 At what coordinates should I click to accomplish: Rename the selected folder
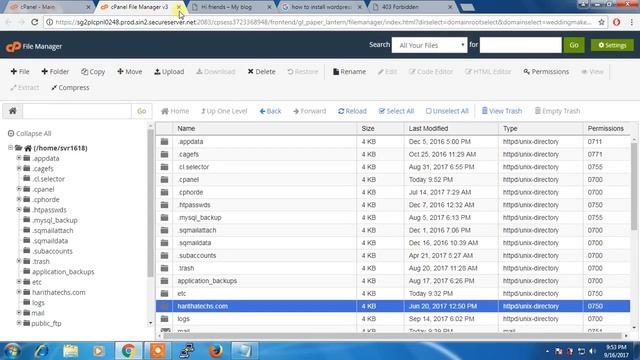[x=349, y=71]
